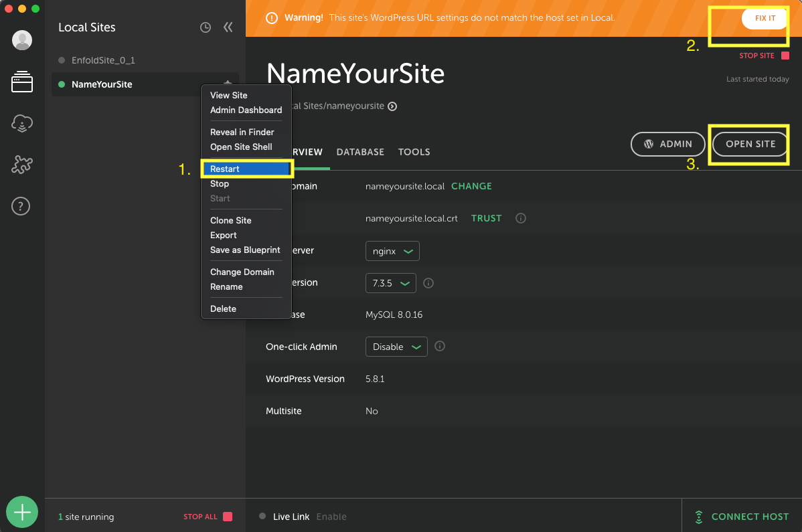The image size is (802, 532).
Task: Open the Add-ons puzzle piece icon
Action: click(x=22, y=164)
